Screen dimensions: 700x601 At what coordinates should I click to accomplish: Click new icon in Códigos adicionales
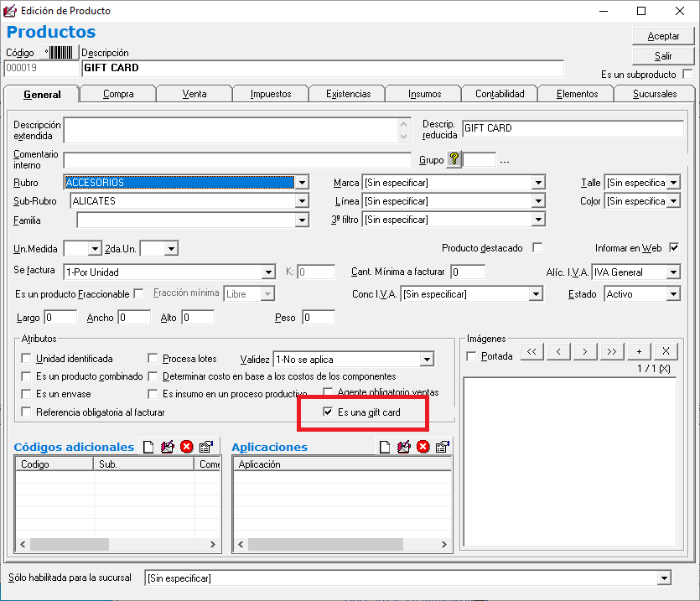pos(148,447)
